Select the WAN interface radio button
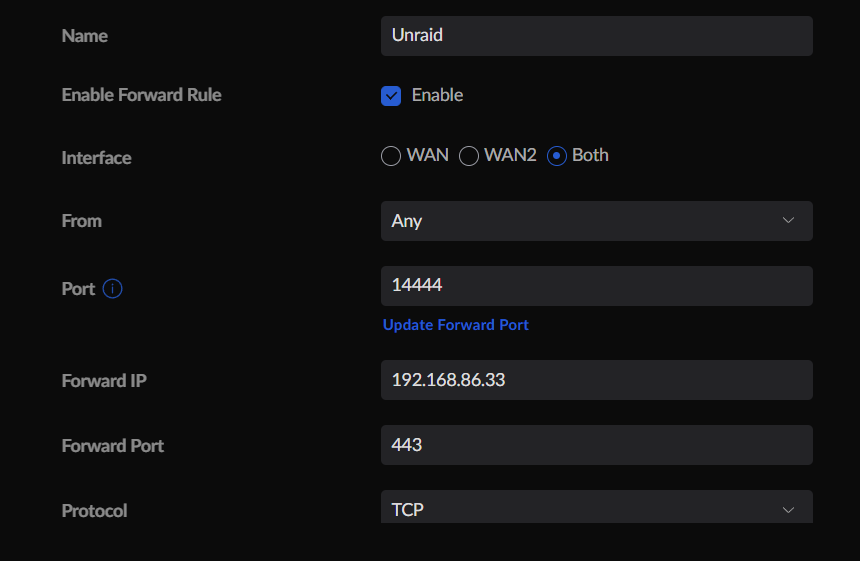Image resolution: width=860 pixels, height=561 pixels. (x=391, y=156)
